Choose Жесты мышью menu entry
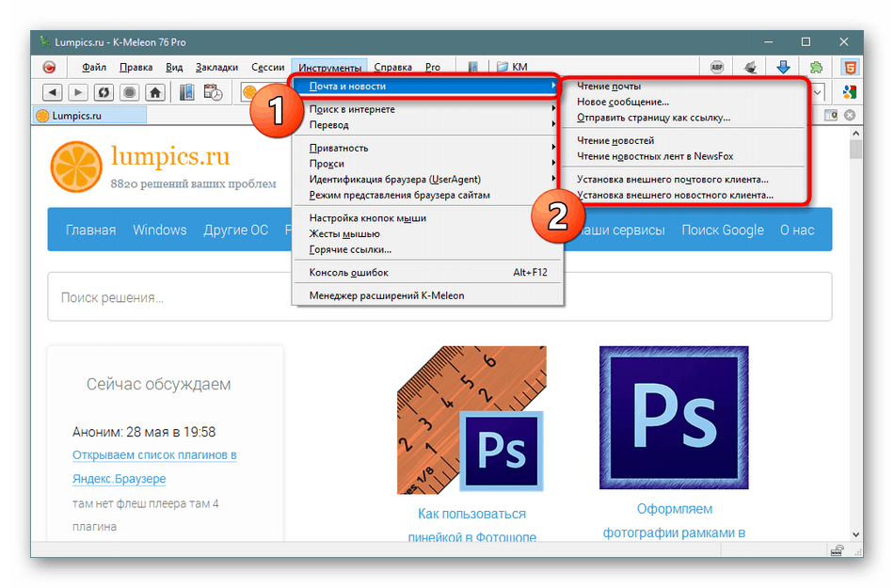 426,233
